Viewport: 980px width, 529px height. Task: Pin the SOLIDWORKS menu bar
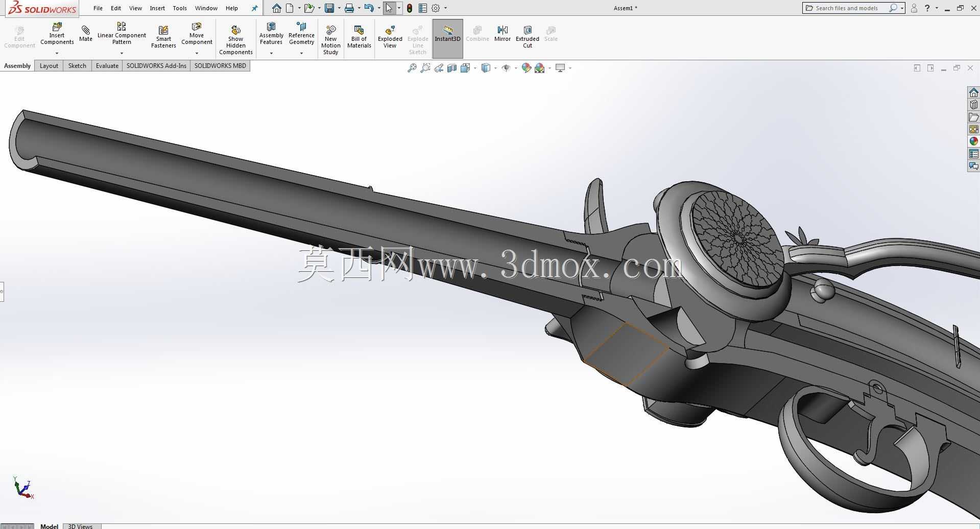click(254, 8)
